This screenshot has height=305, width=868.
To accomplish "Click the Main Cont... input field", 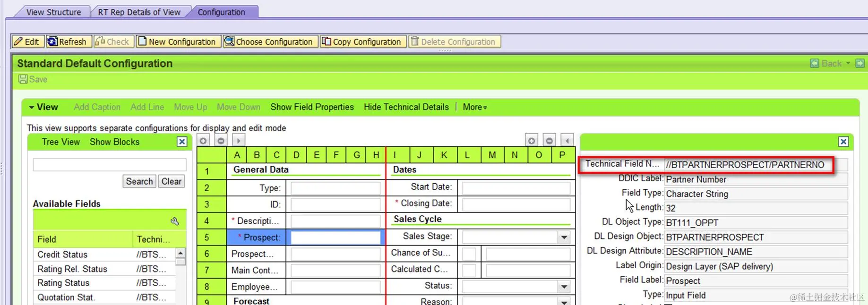I will [335, 270].
